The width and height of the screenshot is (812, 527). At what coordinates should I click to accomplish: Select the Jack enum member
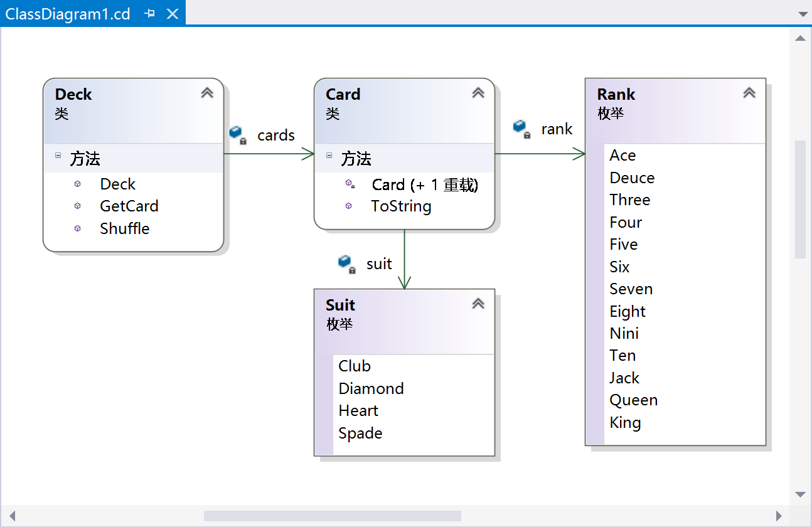(624, 378)
